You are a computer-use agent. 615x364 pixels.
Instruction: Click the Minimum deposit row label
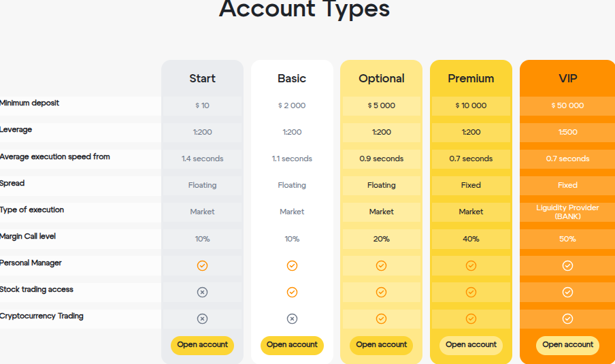(x=29, y=103)
